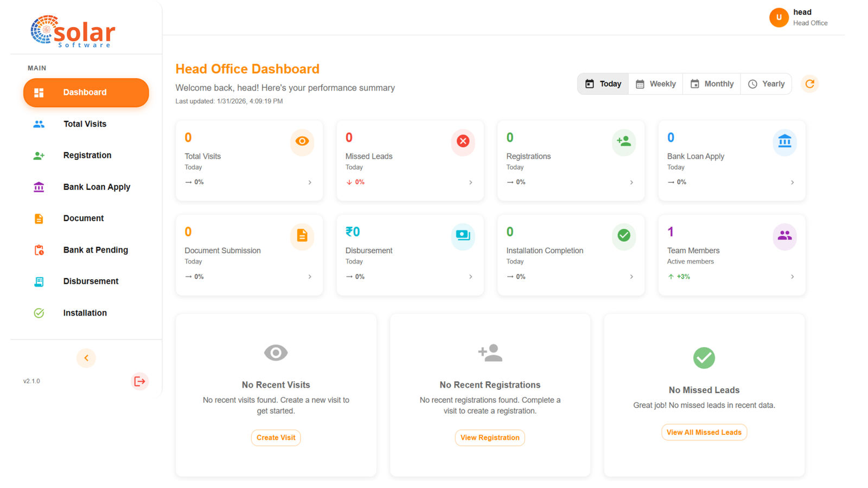Viewport: 868px width, 488px height.
Task: Click the Bank Loan Apply bank icon in sidebar
Action: 39,187
